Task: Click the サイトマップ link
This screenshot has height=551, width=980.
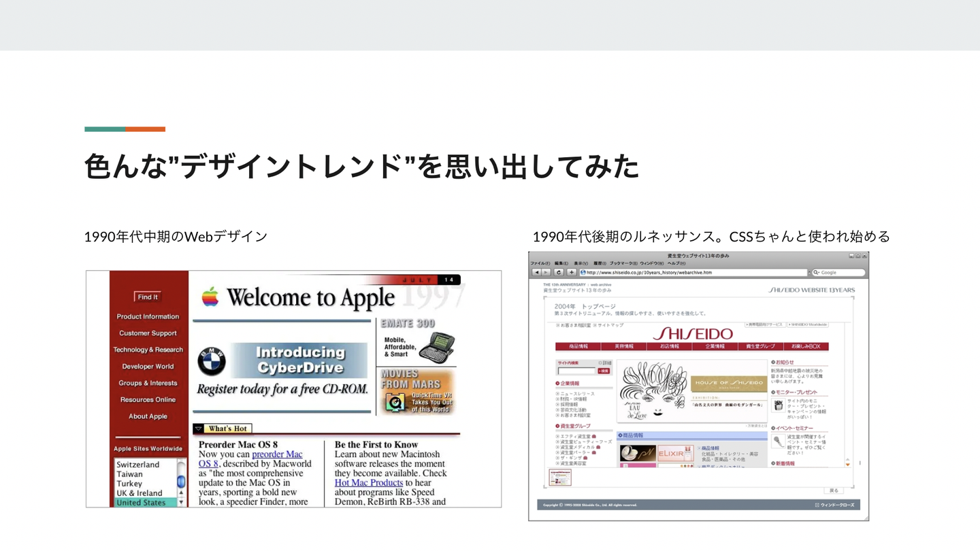Action: pos(610,325)
